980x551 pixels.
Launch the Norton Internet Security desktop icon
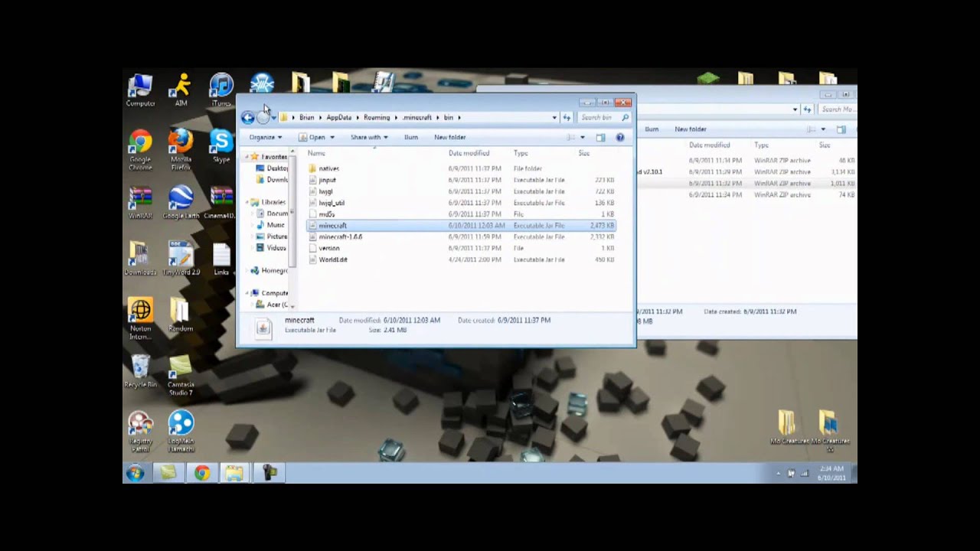pyautogui.click(x=140, y=319)
